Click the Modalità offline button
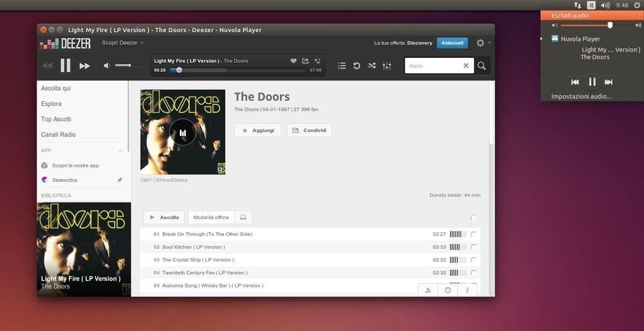This screenshot has width=644, height=331. (211, 217)
